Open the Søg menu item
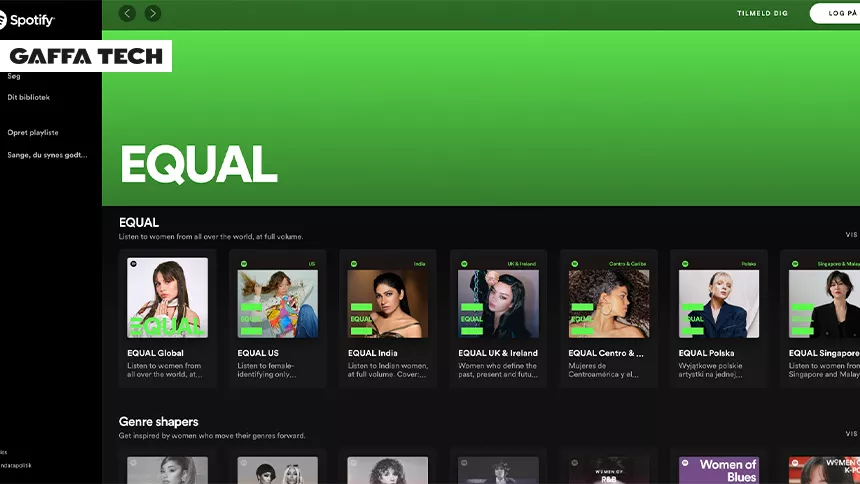Viewport: 860px width, 484px height. pos(14,76)
